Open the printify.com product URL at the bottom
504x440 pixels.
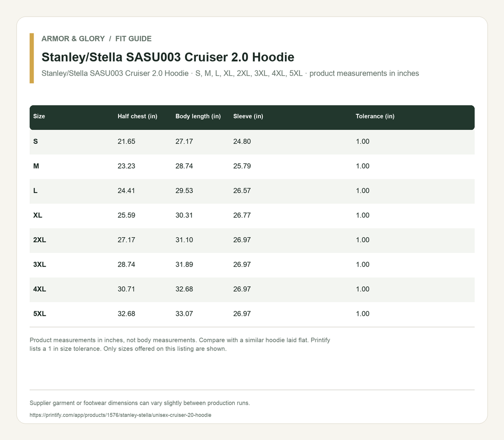(x=120, y=415)
